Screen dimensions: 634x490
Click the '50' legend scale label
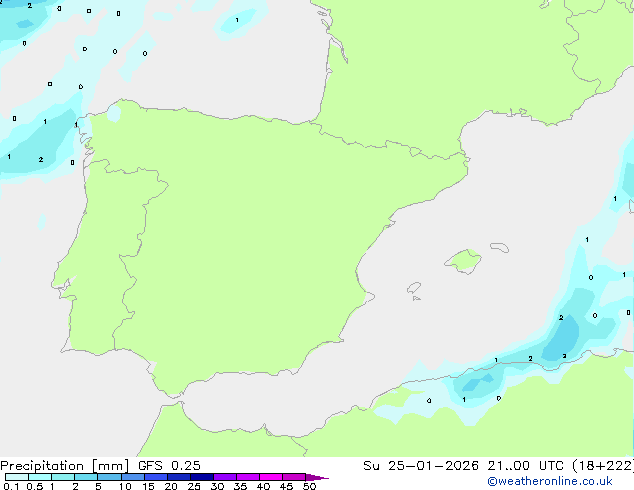(309, 486)
